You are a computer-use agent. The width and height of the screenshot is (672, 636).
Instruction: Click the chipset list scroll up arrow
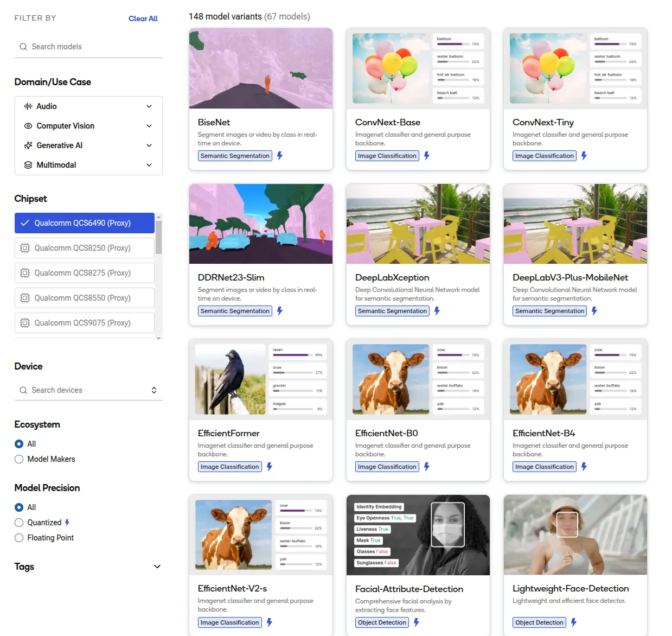[x=159, y=216]
